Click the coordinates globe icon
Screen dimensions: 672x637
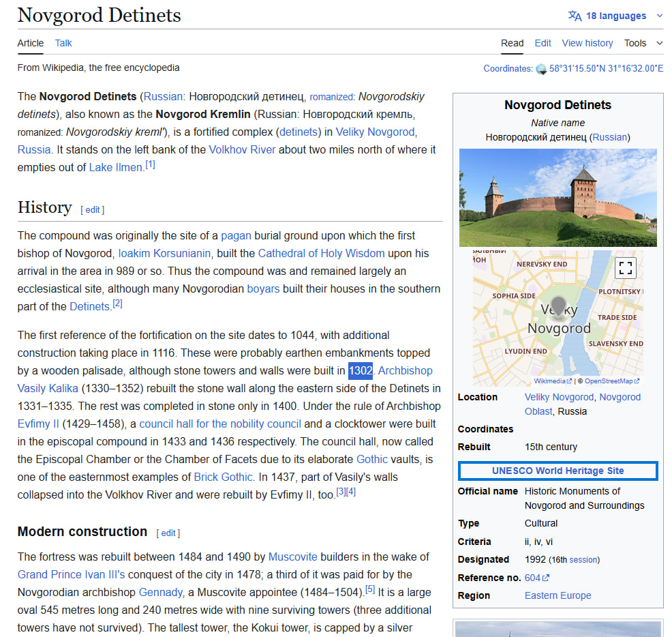pyautogui.click(x=541, y=69)
